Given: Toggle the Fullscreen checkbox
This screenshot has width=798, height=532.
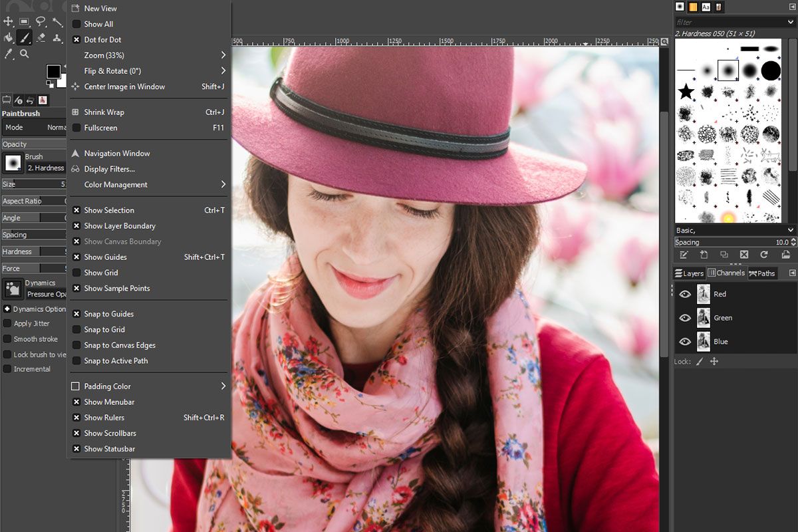Looking at the screenshot, I should (76, 128).
